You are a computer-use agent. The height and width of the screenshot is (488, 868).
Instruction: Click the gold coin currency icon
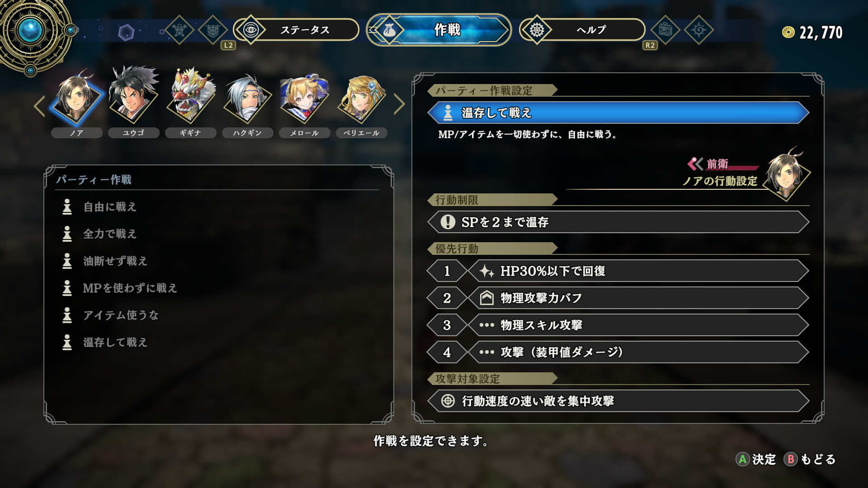(788, 32)
